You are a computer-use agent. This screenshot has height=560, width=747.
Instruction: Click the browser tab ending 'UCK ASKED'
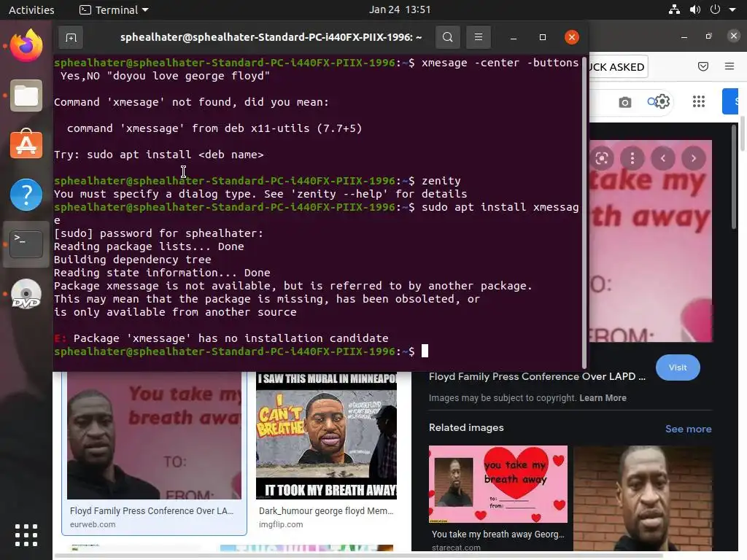pos(617,66)
